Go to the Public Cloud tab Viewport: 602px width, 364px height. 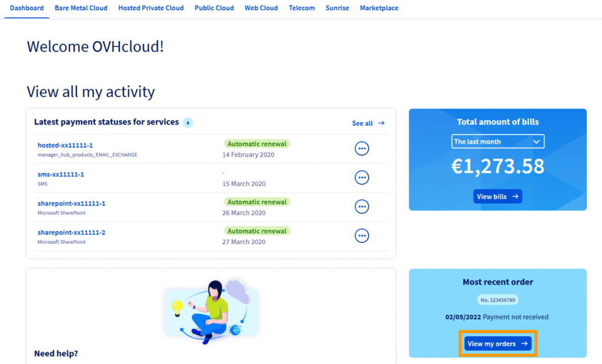[214, 8]
